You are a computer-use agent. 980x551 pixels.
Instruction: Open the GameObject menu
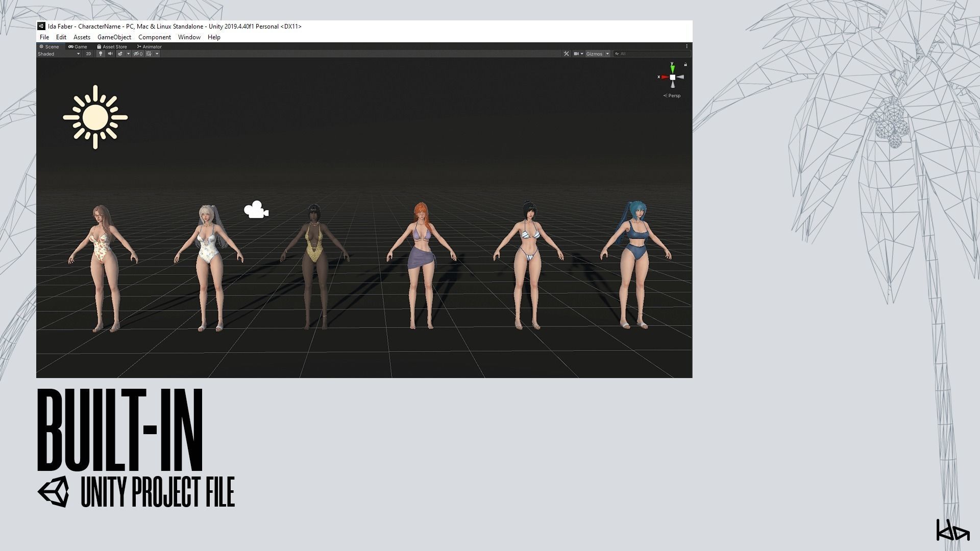click(x=114, y=37)
